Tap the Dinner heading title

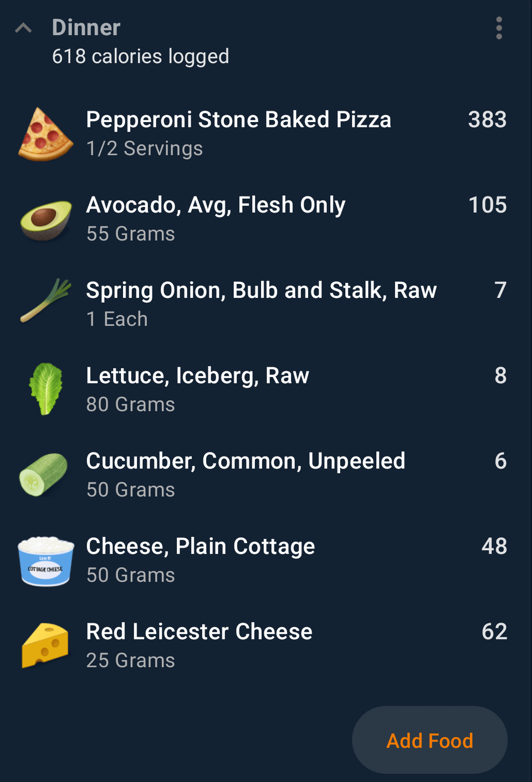pyautogui.click(x=86, y=28)
